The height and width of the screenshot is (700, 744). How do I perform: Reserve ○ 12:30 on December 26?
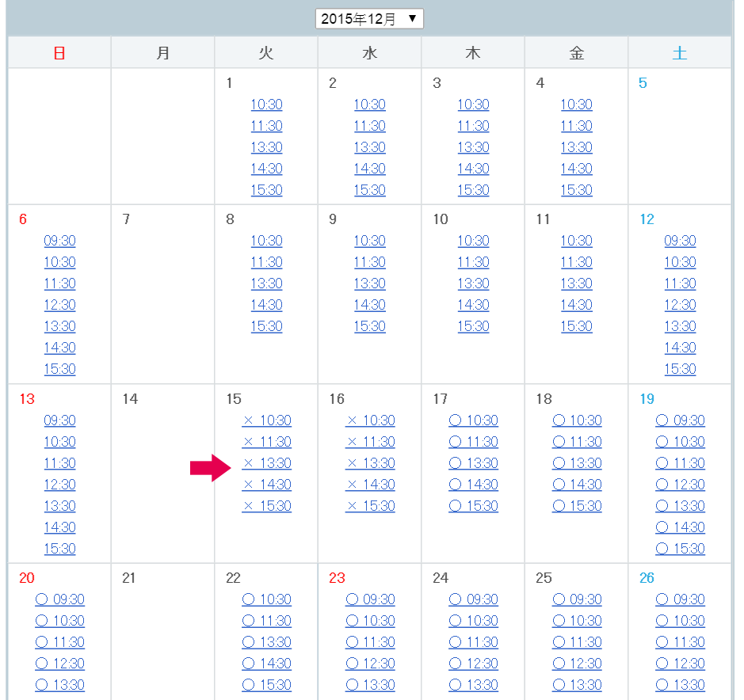pos(681,663)
